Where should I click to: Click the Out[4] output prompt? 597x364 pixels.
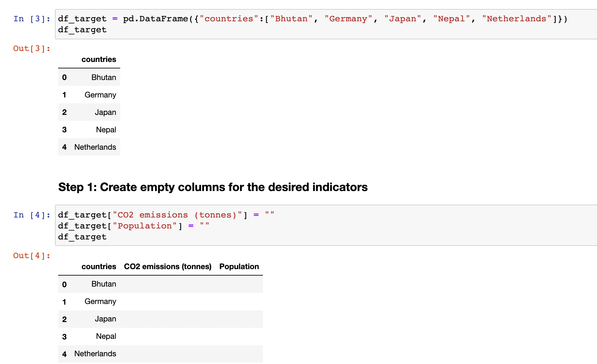point(32,256)
